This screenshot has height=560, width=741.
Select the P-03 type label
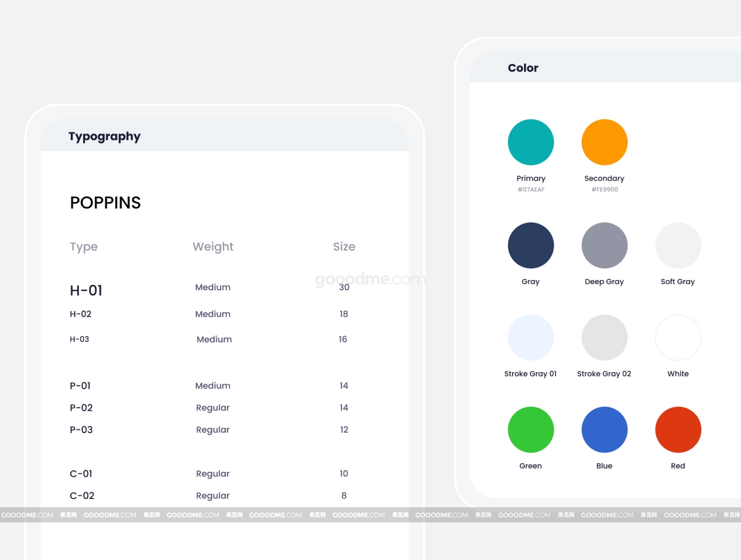pyautogui.click(x=81, y=429)
